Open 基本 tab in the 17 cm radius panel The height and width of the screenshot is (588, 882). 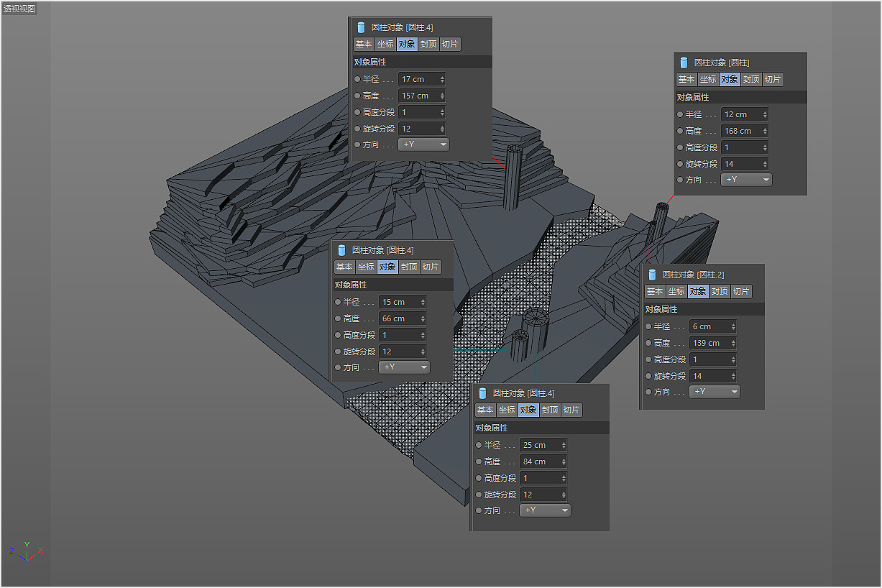click(364, 44)
